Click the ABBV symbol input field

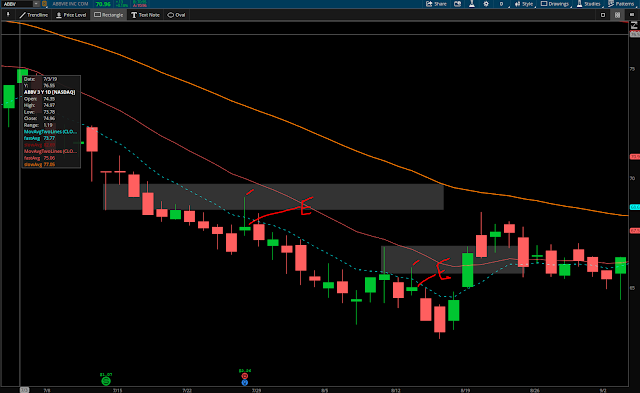[x=17, y=4]
